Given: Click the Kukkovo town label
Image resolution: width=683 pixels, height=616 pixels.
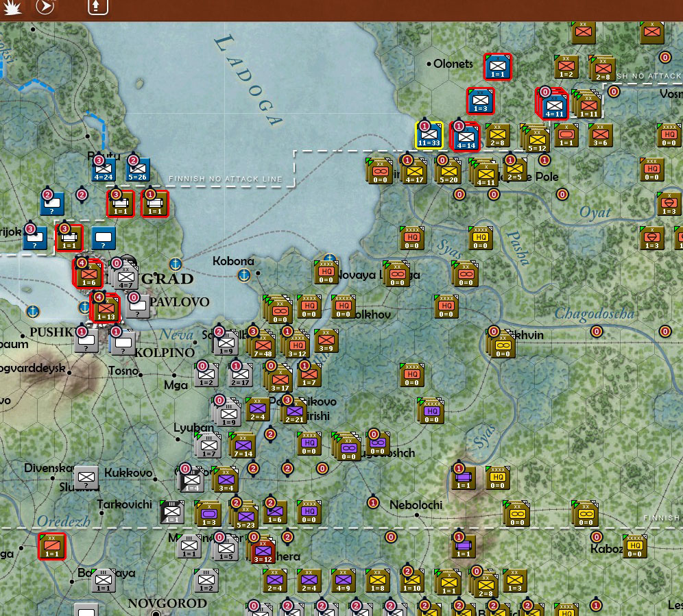Looking at the screenshot, I should (128, 473).
